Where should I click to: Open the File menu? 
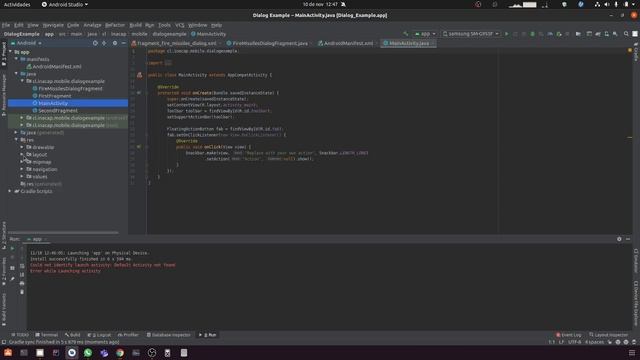[x=6, y=25]
